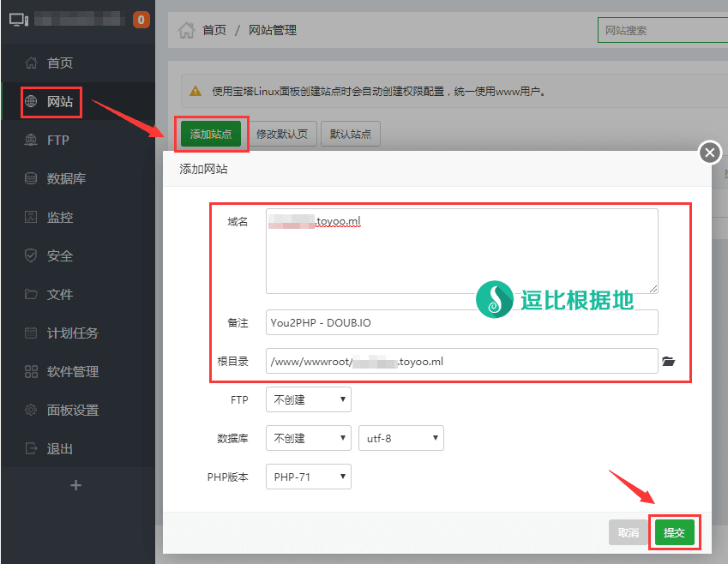728x564 pixels.
Task: Click the 取消 cancel button
Action: (x=628, y=532)
